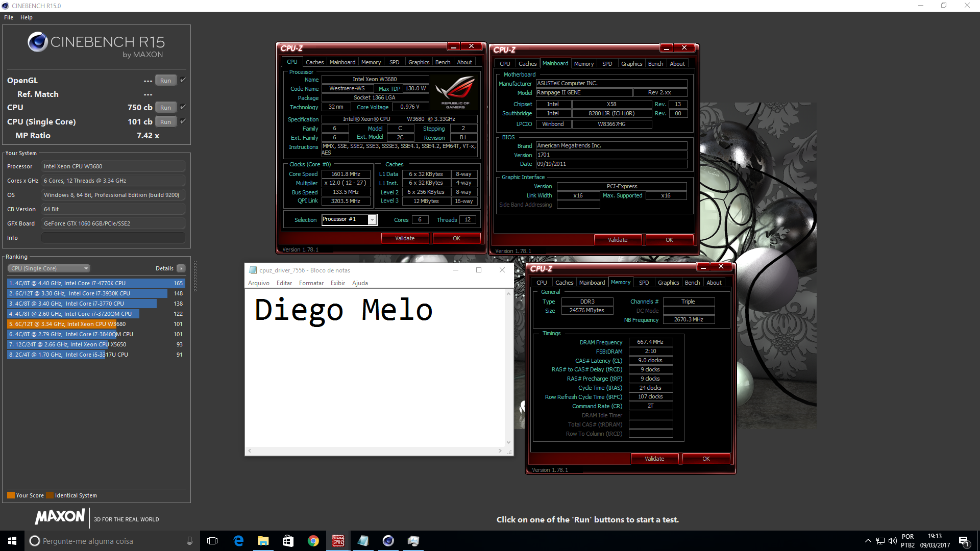The height and width of the screenshot is (551, 980).
Task: Select ranking entry Intel Xeon CPU X5650
Action: (96, 344)
